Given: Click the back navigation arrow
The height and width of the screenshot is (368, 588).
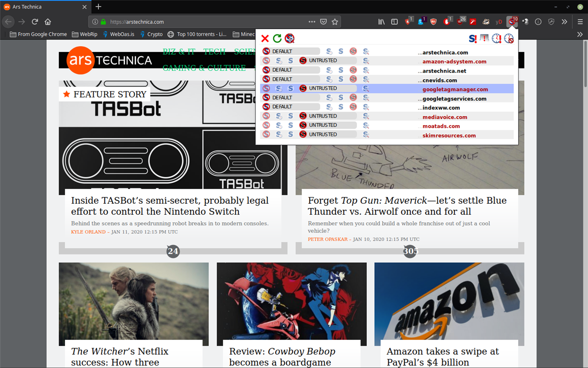Looking at the screenshot, I should coord(8,22).
